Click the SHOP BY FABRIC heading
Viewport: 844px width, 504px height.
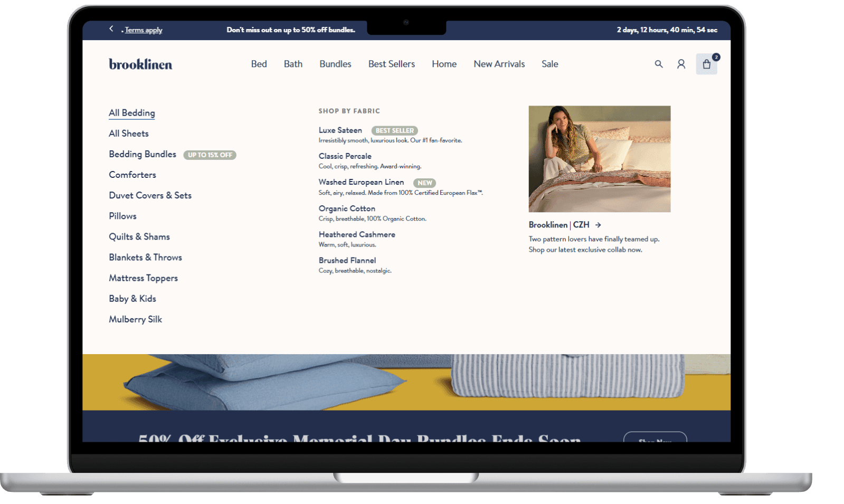click(349, 111)
